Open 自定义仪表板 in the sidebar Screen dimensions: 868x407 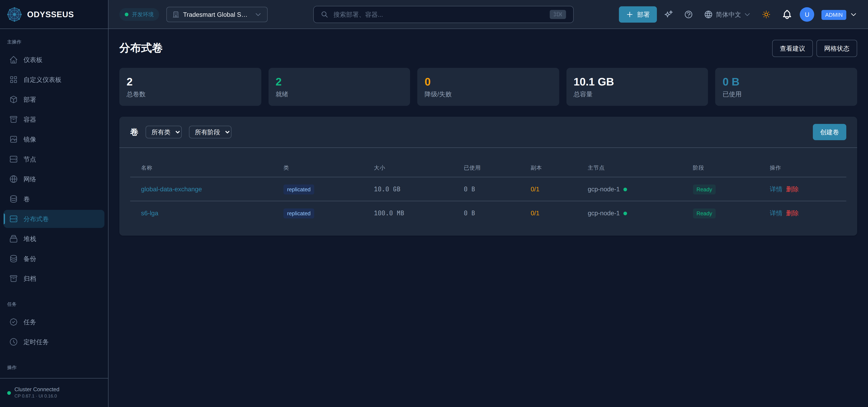coord(54,80)
